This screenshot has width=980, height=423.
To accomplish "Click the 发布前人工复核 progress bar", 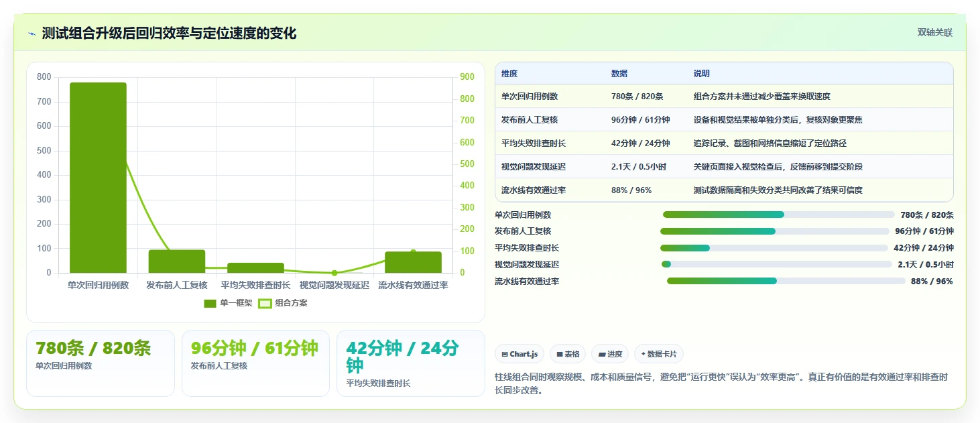I will pyautogui.click(x=775, y=231).
